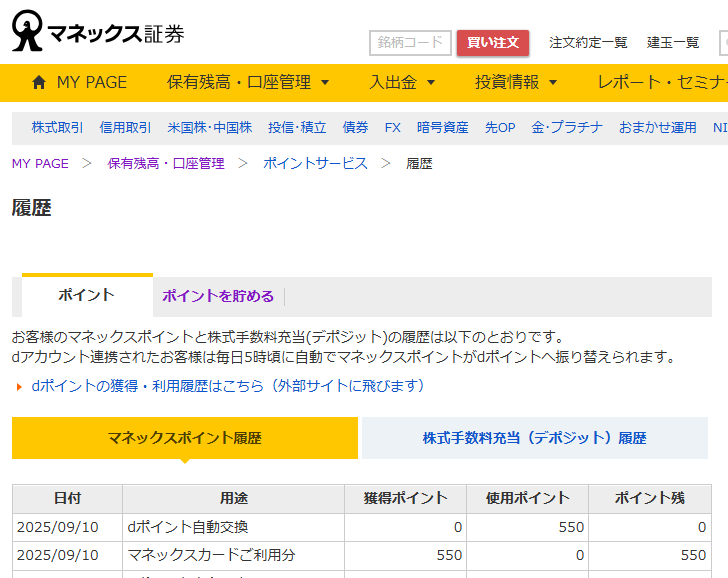Select 株式取引 in the sub navigation
The width and height of the screenshot is (728, 578).
click(58, 127)
